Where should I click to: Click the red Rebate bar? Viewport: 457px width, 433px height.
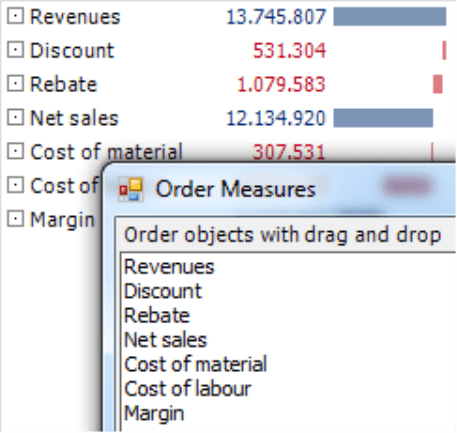[438, 84]
